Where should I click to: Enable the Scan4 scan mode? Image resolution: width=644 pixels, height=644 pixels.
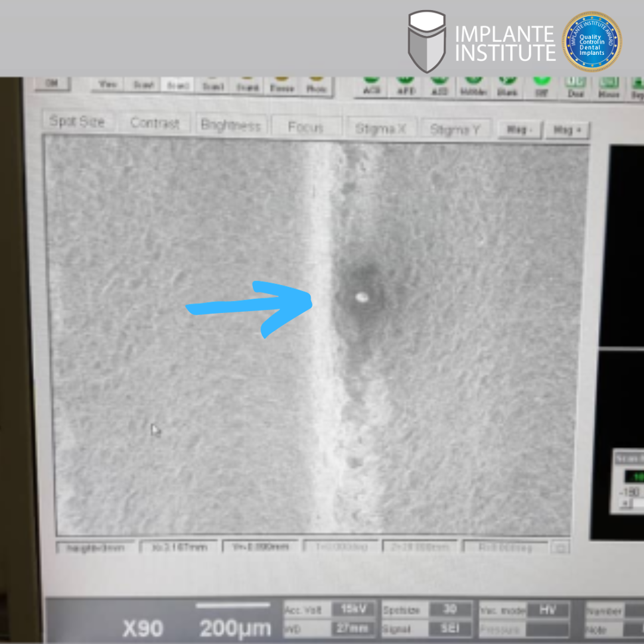(x=247, y=85)
